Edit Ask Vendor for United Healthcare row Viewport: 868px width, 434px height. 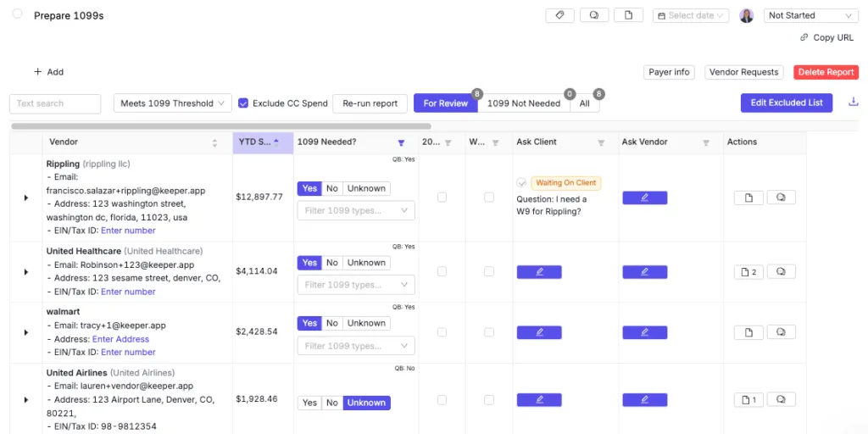coord(644,272)
